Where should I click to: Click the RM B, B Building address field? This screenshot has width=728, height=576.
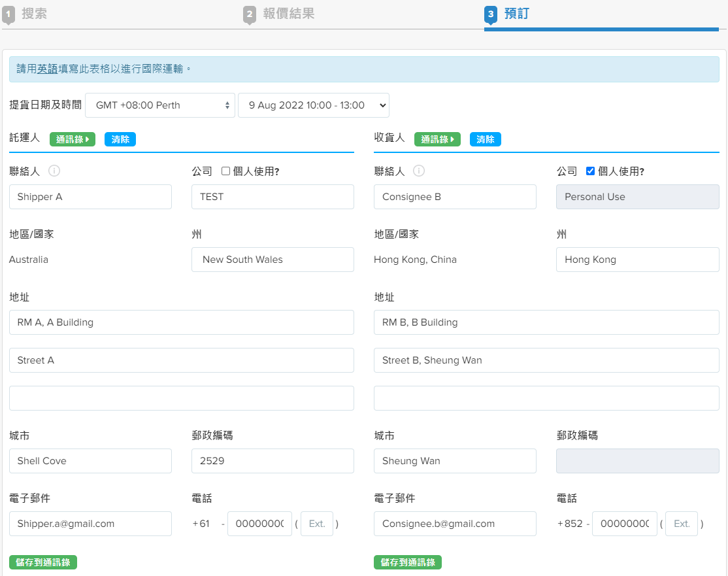pyautogui.click(x=546, y=322)
